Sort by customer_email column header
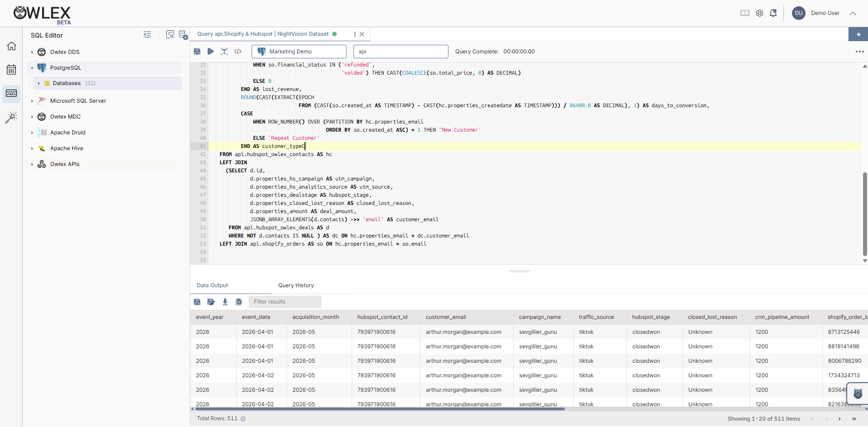The height and width of the screenshot is (427, 868). pyautogui.click(x=446, y=317)
